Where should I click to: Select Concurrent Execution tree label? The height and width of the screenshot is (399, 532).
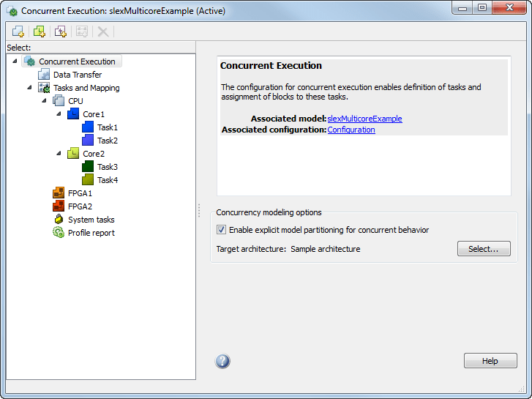click(77, 61)
